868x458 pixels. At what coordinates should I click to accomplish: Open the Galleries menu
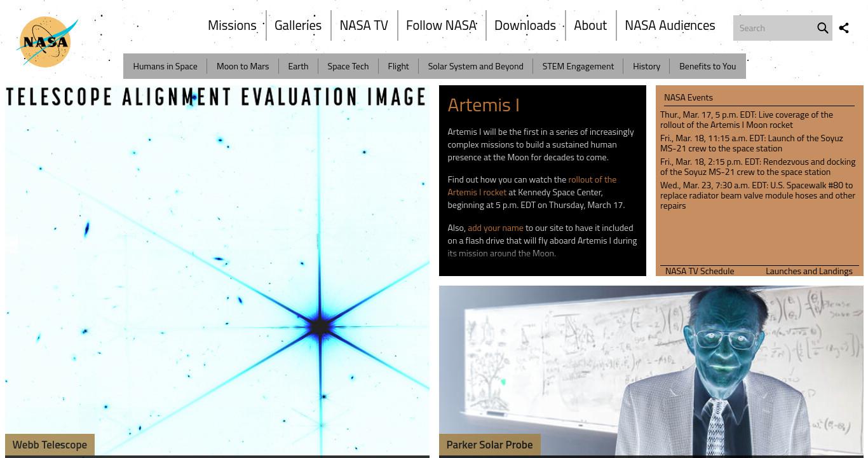(x=298, y=25)
